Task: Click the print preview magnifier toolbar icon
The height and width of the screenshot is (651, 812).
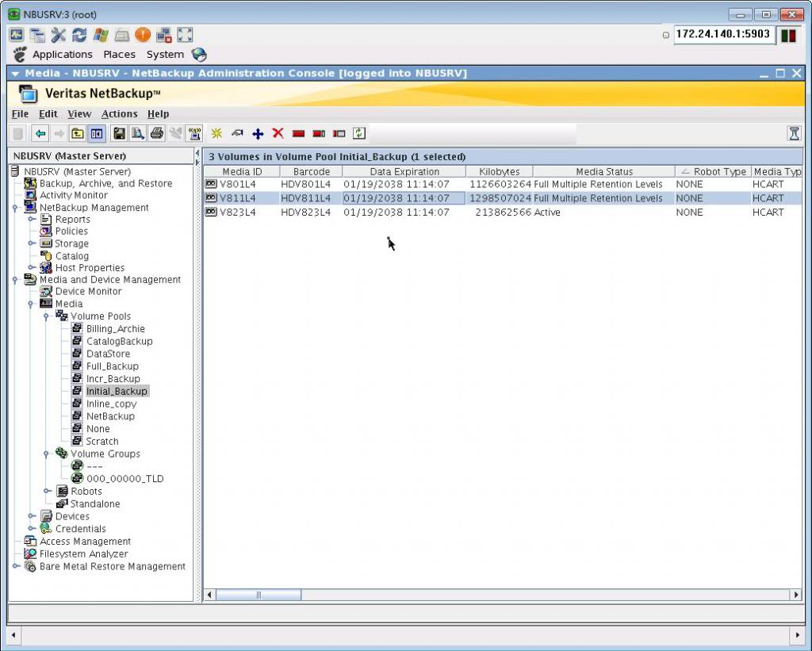Action: tap(138, 134)
